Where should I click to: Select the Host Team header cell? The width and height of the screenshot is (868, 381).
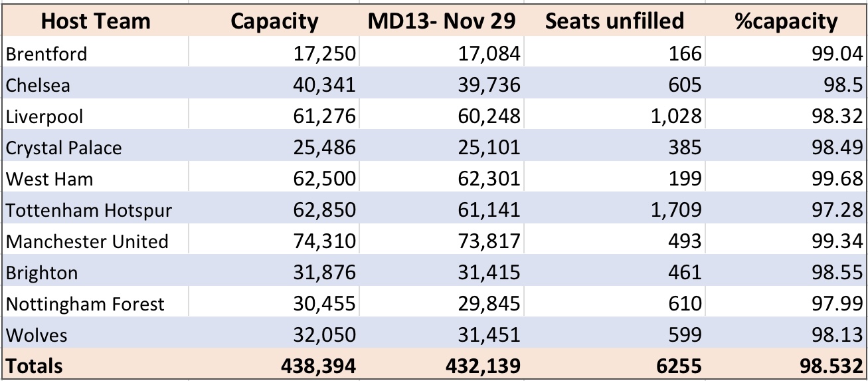95,21
